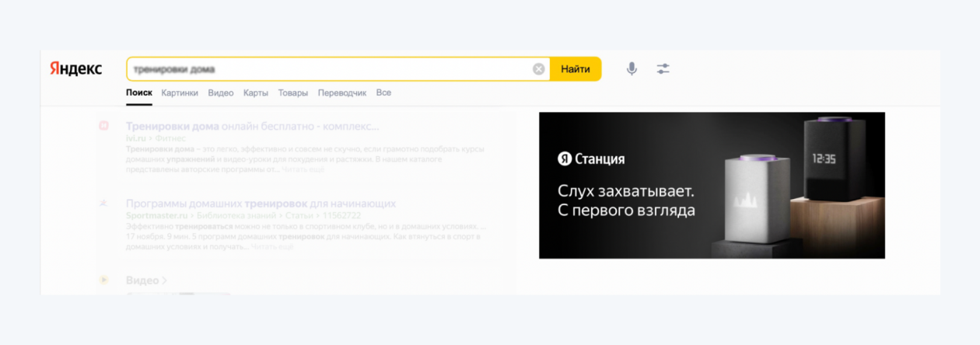Open the Яндекс Станция advertisement banner
Image resolution: width=980 pixels, height=345 pixels.
tap(712, 185)
